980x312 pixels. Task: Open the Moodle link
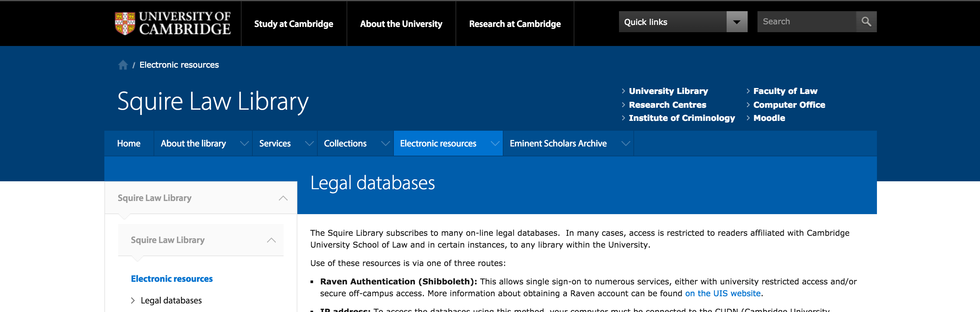pyautogui.click(x=769, y=118)
